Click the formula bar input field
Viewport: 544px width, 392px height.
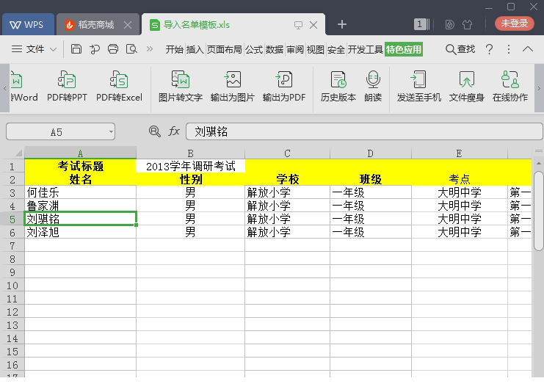coord(364,132)
